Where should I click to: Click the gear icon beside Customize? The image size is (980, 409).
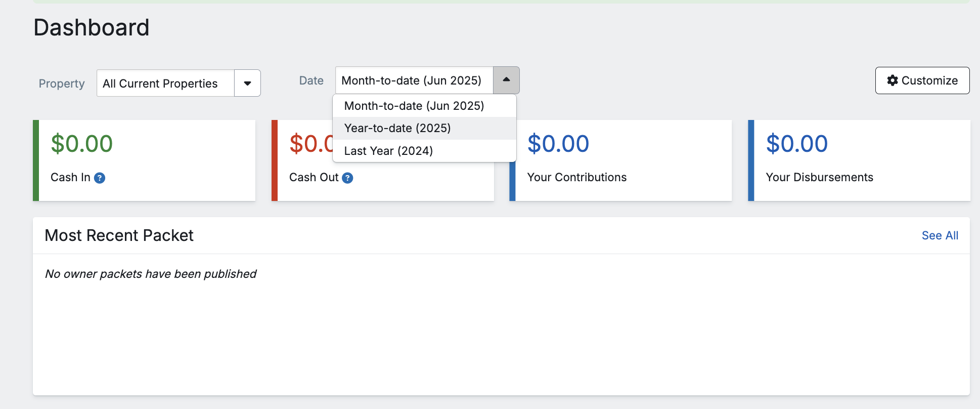point(893,80)
